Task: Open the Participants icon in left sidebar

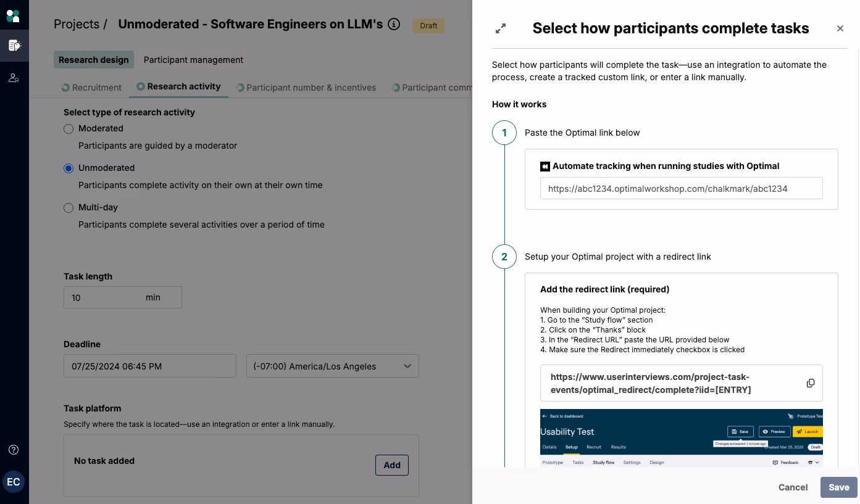Action: coord(14,78)
